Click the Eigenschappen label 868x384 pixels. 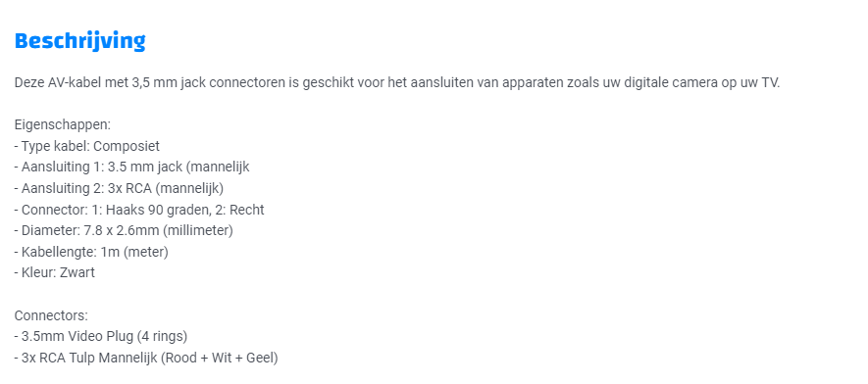click(x=63, y=125)
